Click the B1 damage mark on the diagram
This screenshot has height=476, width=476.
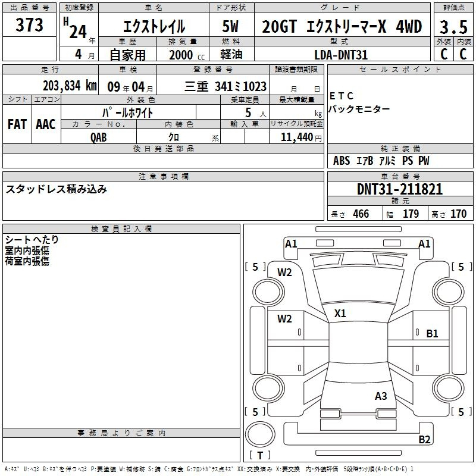pos(432,334)
